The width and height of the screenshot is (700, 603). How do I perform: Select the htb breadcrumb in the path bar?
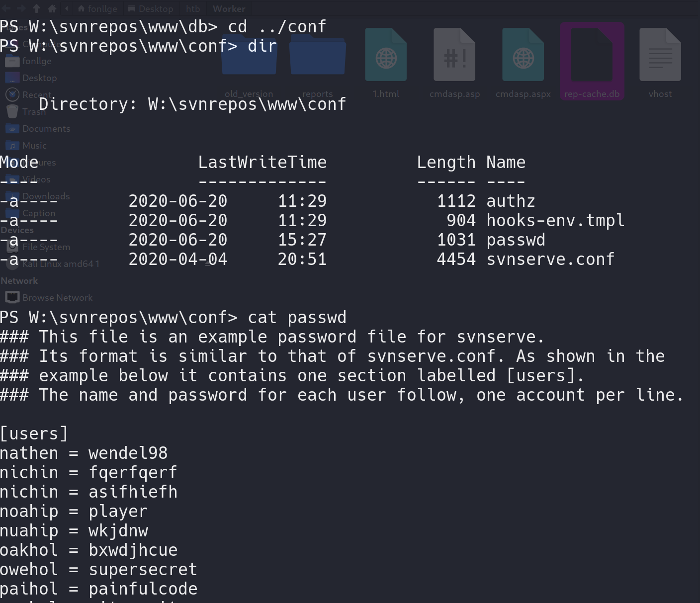pos(193,8)
